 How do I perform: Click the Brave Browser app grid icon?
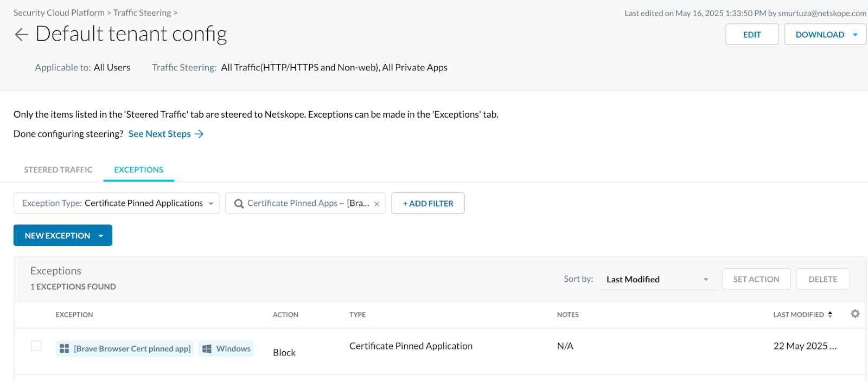[64, 348]
